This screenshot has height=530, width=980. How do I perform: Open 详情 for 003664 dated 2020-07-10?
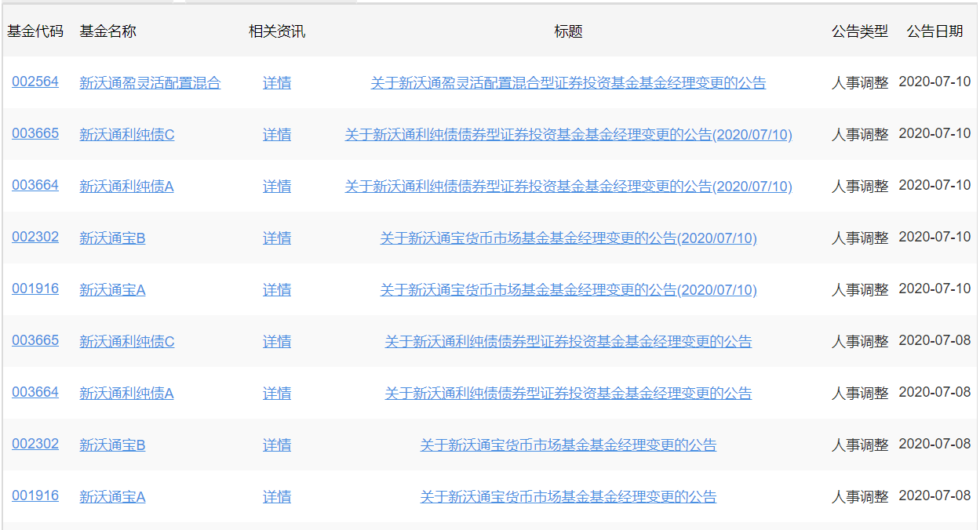click(277, 186)
